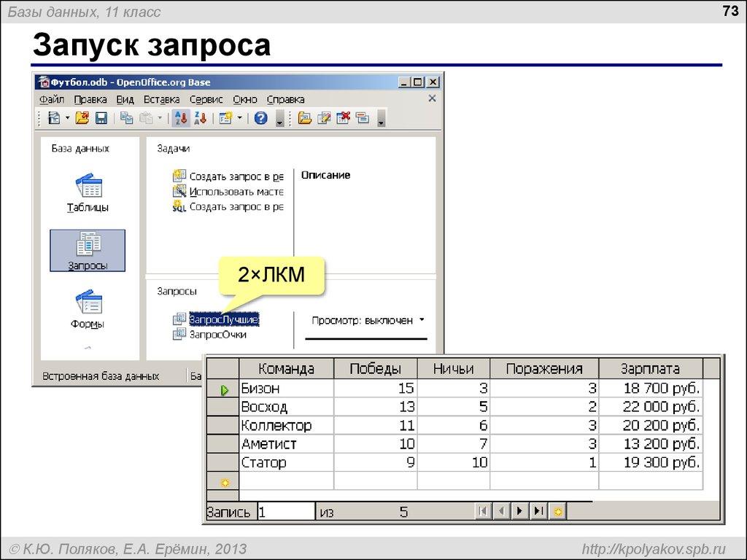Go to next record in navigation bar
This screenshot has width=747, height=560.
coord(519,511)
